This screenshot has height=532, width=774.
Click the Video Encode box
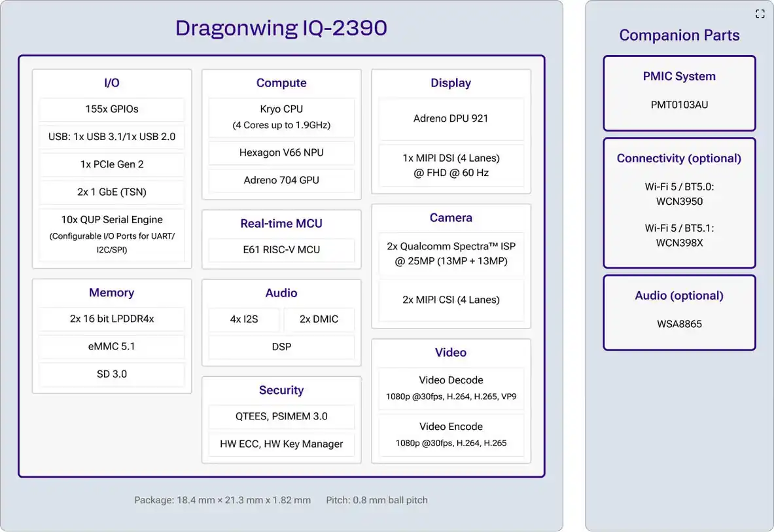[x=451, y=434]
